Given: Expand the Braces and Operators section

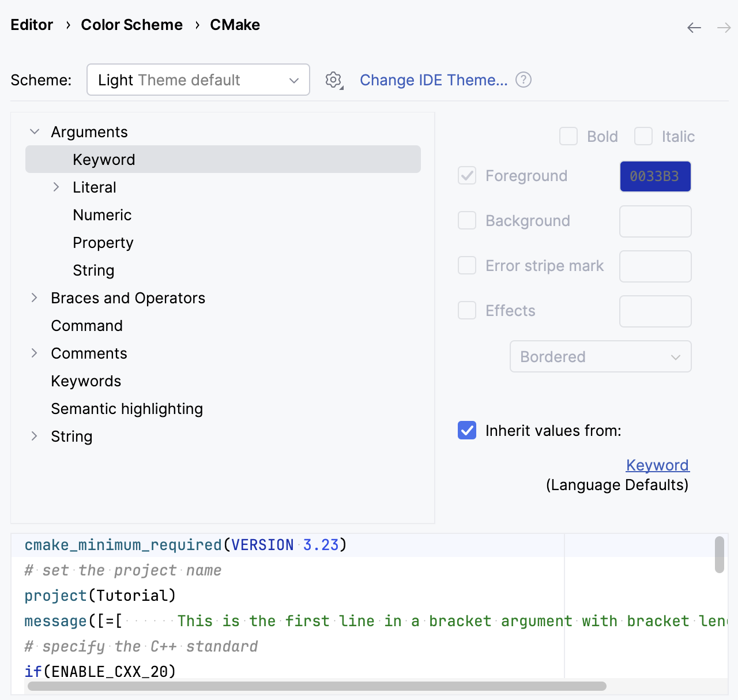Looking at the screenshot, I should (x=34, y=298).
